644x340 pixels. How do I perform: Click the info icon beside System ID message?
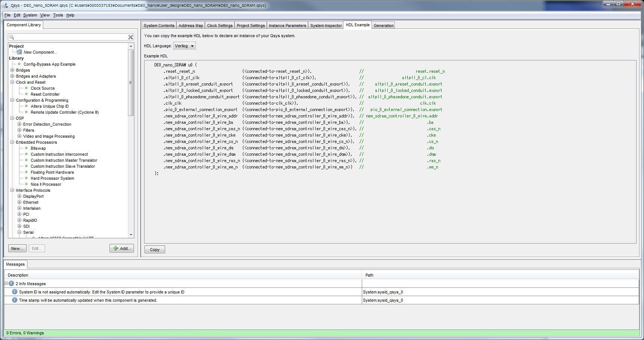point(15,292)
